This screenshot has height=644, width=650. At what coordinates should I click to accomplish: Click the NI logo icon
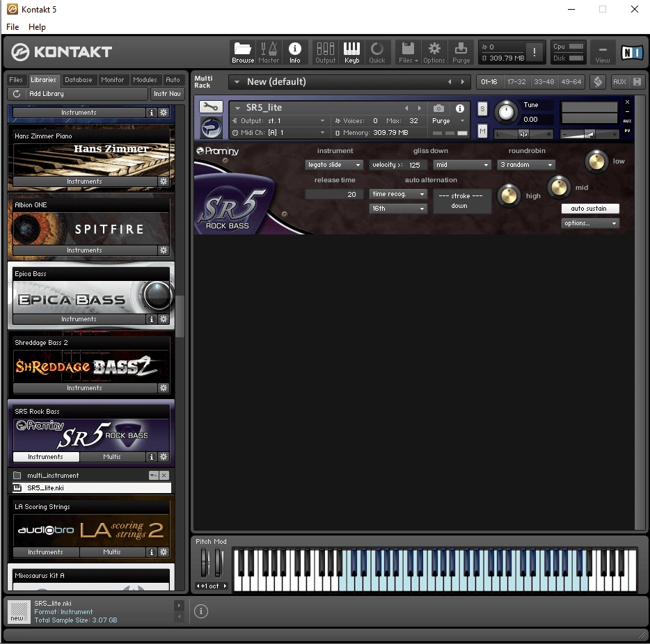coord(632,52)
